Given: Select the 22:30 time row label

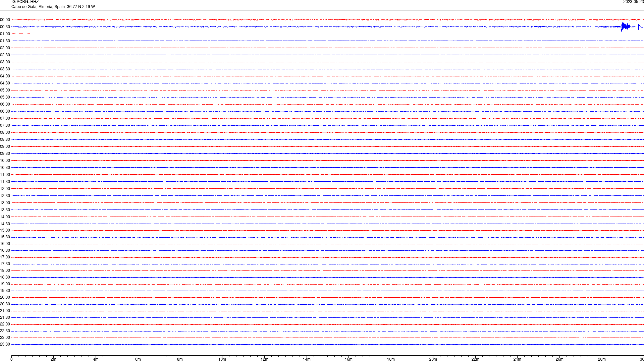Looking at the screenshot, I should (x=5, y=331).
